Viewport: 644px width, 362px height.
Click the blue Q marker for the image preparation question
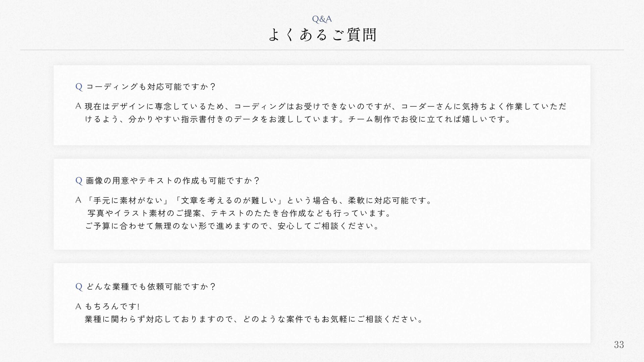click(x=79, y=181)
